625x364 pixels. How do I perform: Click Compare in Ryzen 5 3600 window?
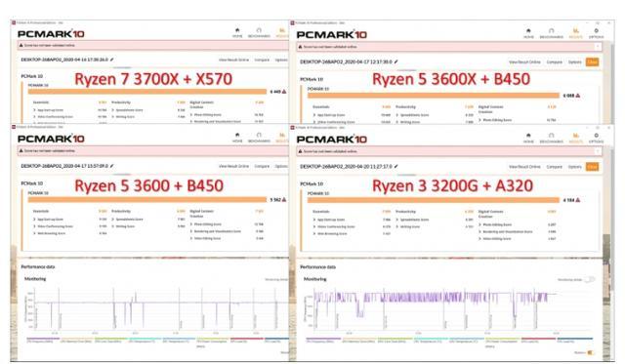[x=262, y=166]
